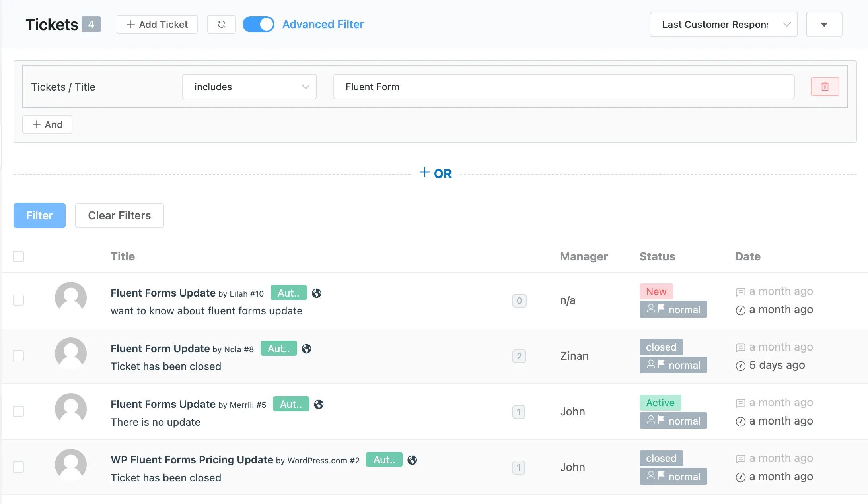Open ticket Fluent Form Update by Nola
This screenshot has width=868, height=504.
[x=160, y=349]
